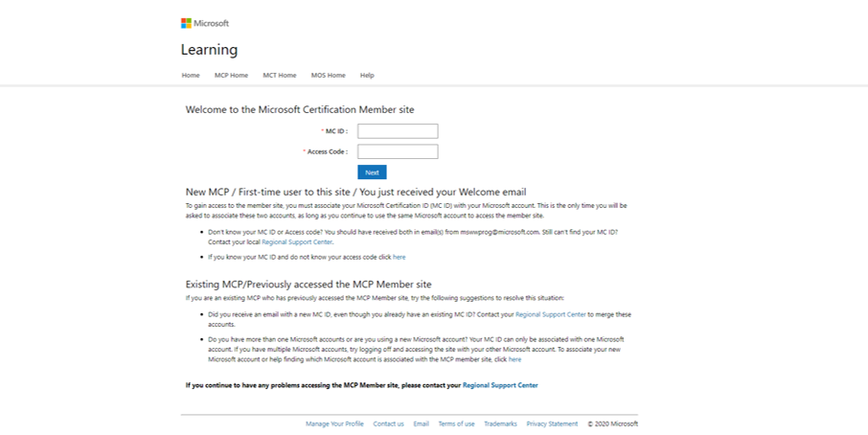Click Contact us footer link
868x435 pixels.
click(389, 424)
